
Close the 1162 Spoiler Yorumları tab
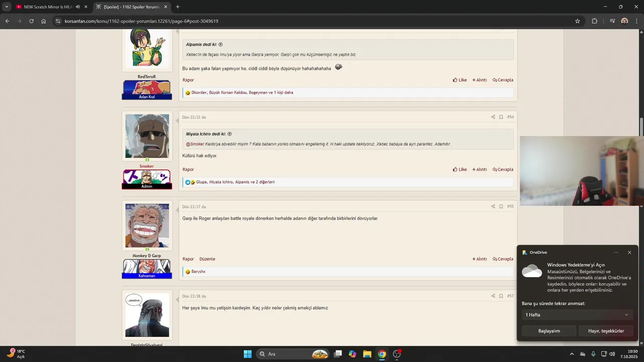click(x=166, y=7)
